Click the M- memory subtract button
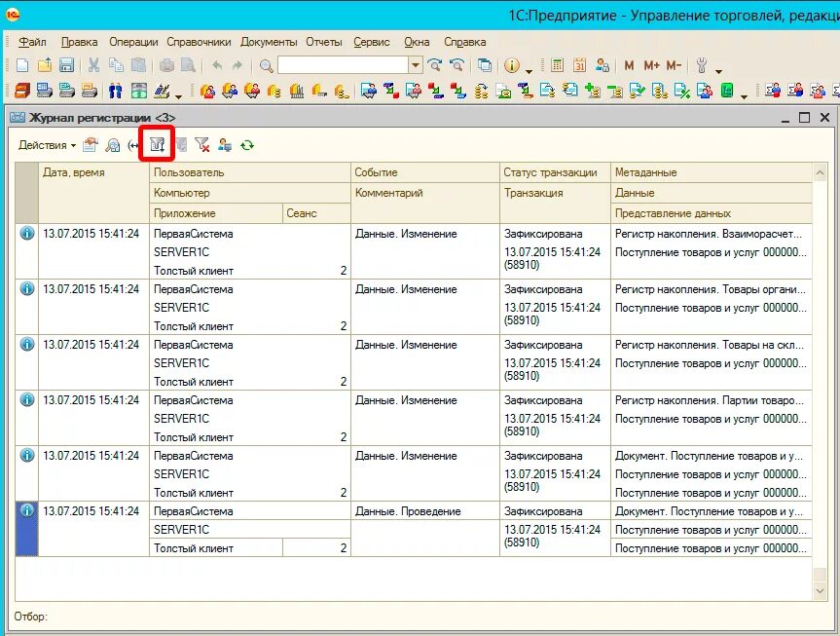840x636 pixels. point(674,65)
